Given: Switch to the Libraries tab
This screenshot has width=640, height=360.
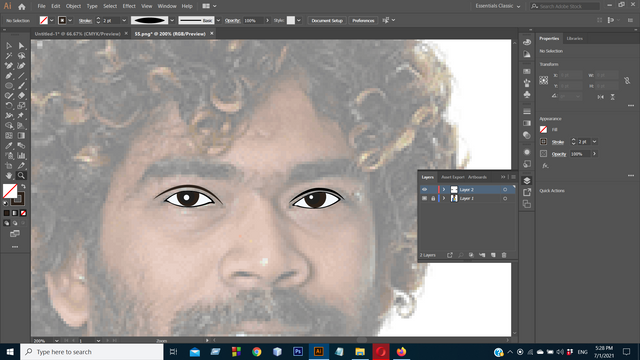Looking at the screenshot, I should pyautogui.click(x=574, y=38).
